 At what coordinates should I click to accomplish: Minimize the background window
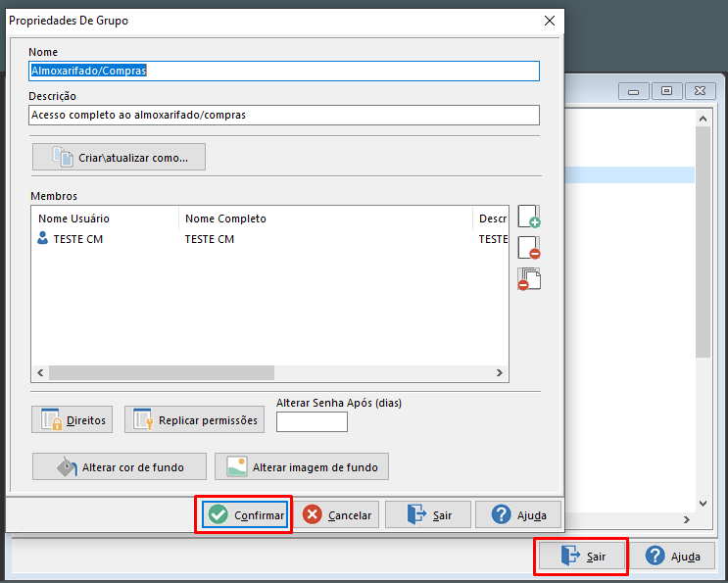633,91
